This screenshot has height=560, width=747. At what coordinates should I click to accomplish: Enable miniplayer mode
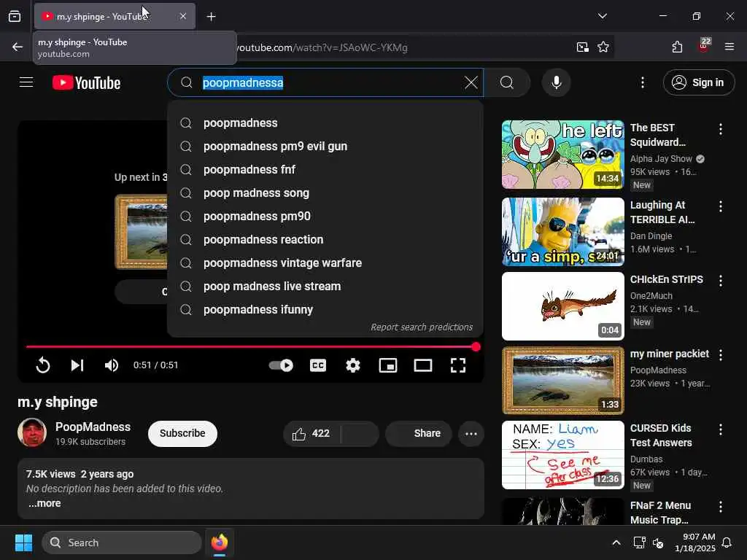[388, 365]
